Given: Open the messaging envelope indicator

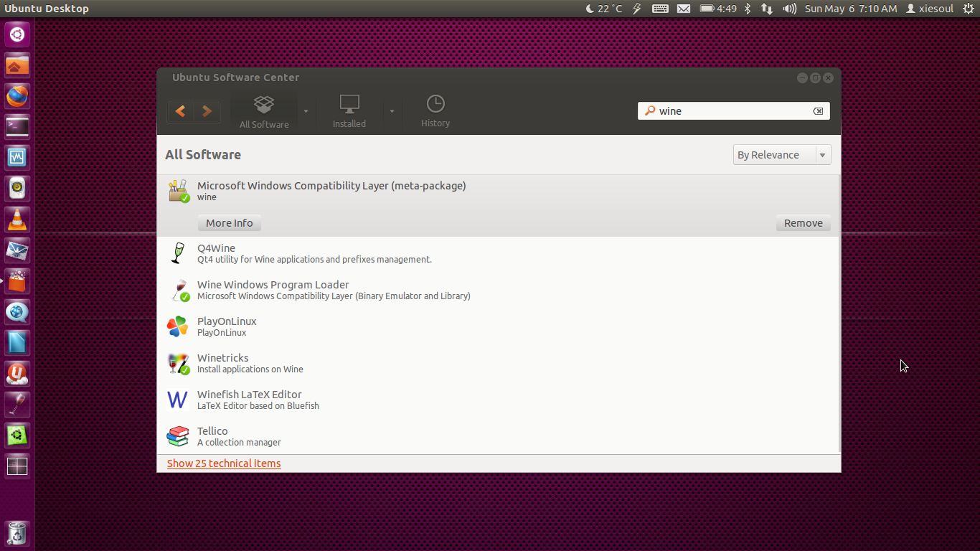Looking at the screenshot, I should (684, 9).
